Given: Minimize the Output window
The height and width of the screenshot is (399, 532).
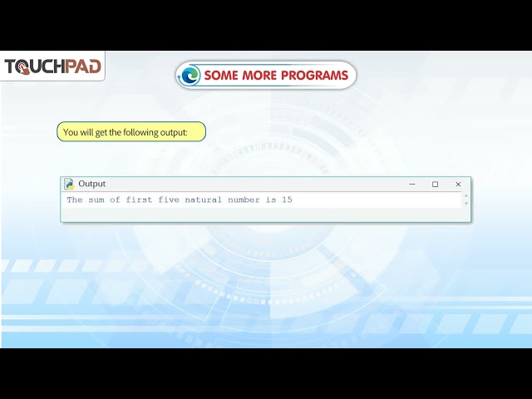Looking at the screenshot, I should coord(412,184).
